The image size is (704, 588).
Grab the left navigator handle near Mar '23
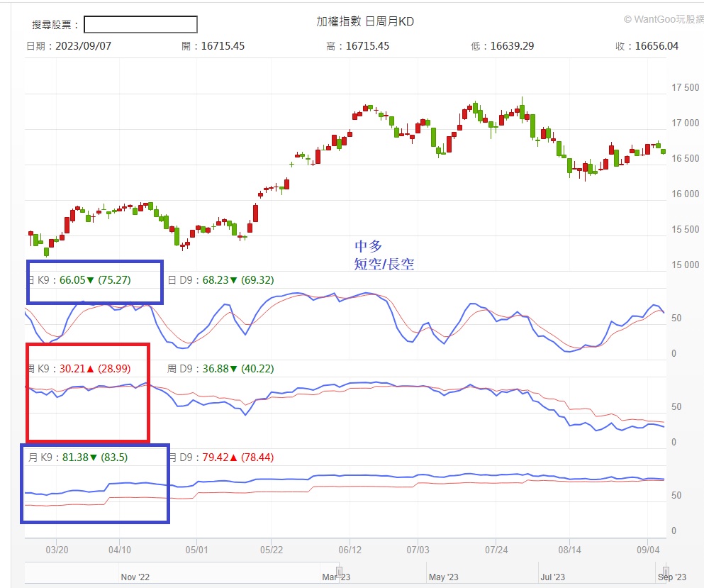pyautogui.click(x=339, y=571)
